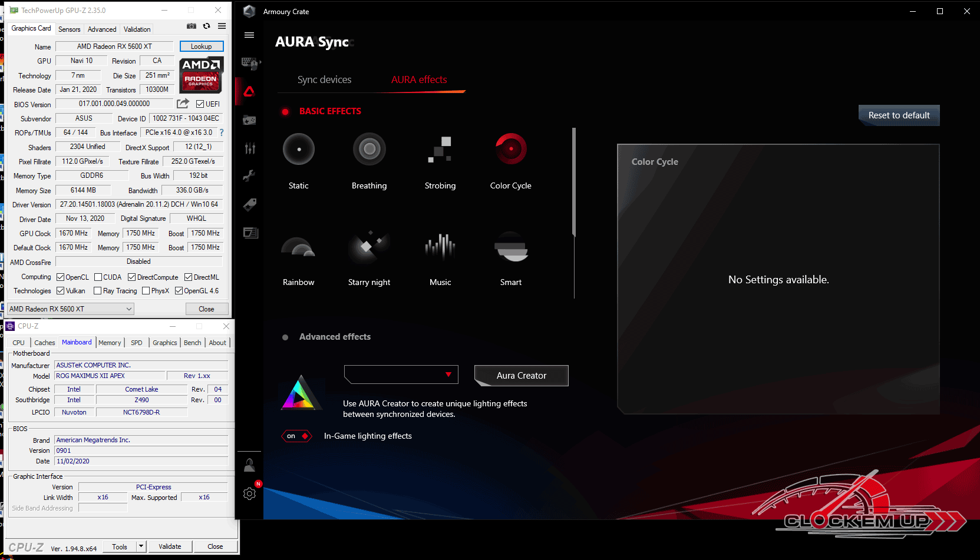Click the GPU-Z screenshot camera icon
The image size is (980, 560).
pos(192,26)
